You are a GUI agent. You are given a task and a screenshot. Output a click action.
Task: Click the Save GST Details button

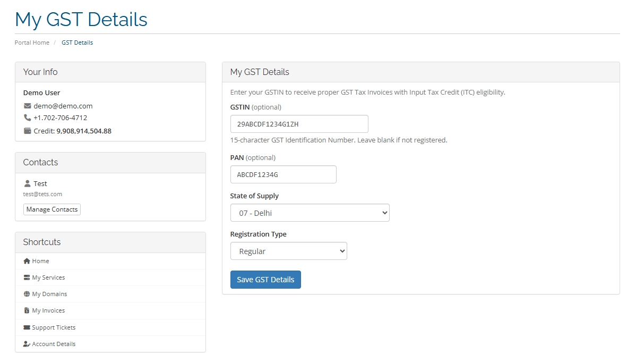[x=265, y=280]
